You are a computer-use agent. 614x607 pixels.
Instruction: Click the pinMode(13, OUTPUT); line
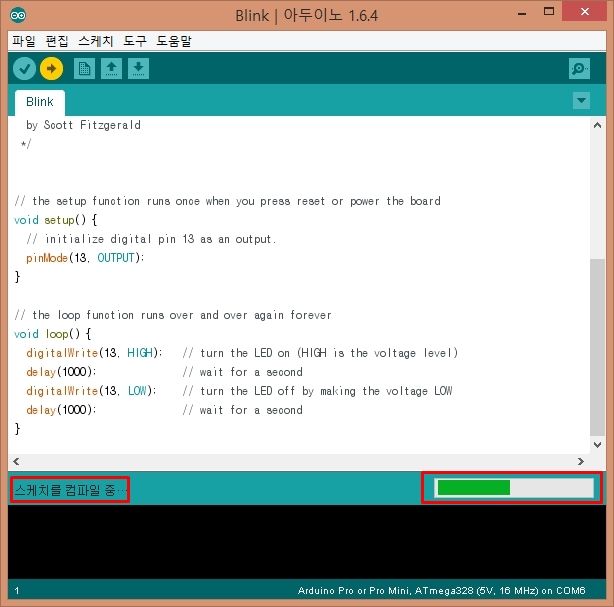(85, 258)
